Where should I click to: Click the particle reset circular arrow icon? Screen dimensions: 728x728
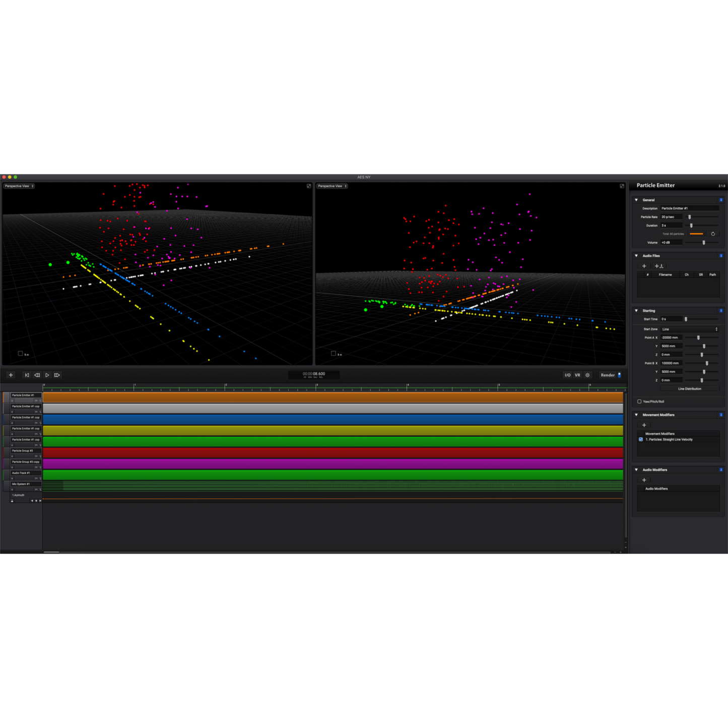click(x=713, y=234)
